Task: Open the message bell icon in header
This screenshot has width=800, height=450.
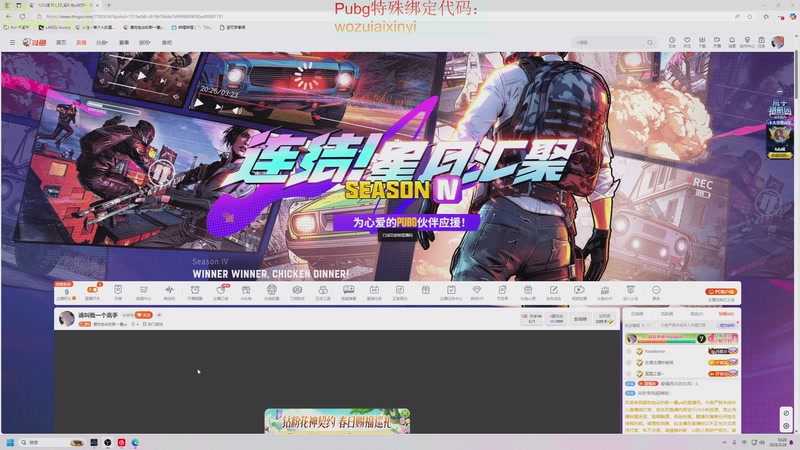Action: (732, 42)
